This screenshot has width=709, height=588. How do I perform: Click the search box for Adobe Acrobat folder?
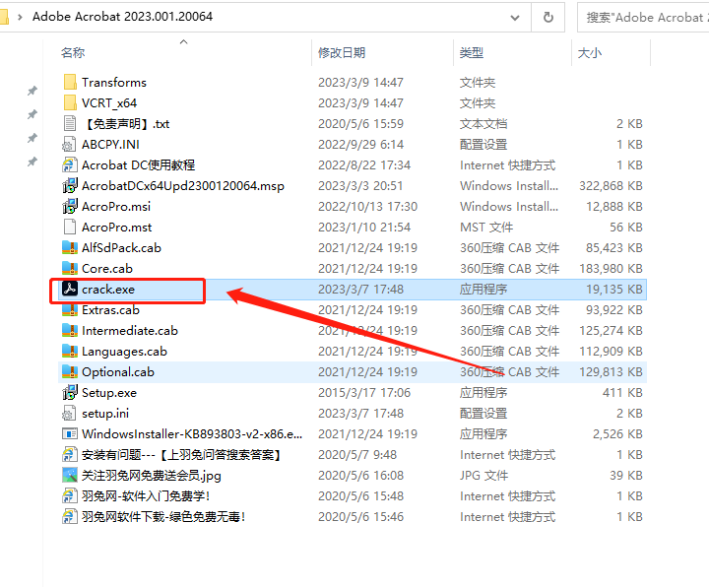pos(644,18)
